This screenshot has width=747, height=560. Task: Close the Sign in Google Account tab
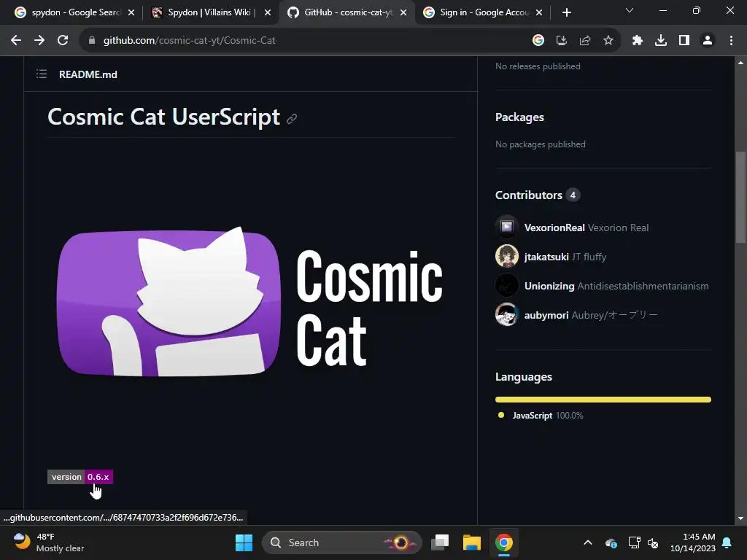click(x=539, y=12)
